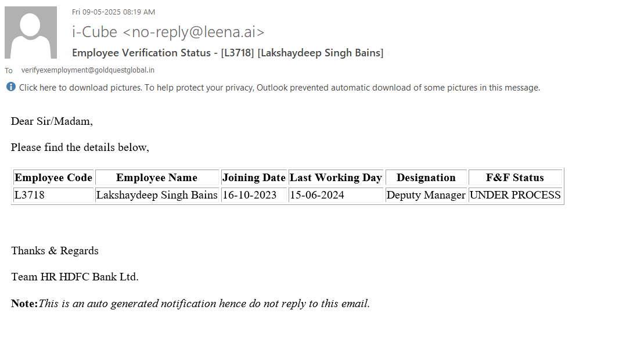Click the blue information icon
The width and height of the screenshot is (619, 364).
[11, 87]
